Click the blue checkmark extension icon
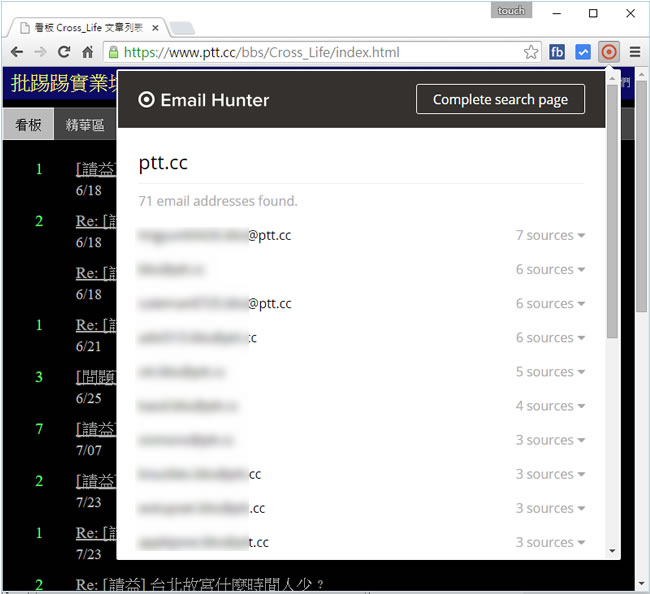This screenshot has width=650, height=594. coord(583,52)
